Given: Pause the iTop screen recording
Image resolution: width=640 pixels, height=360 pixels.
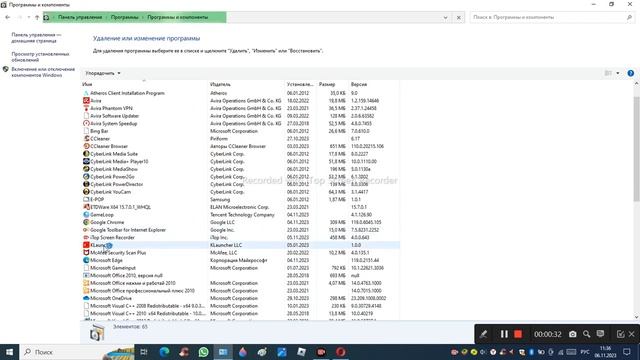Looking at the screenshot, I should click(504, 334).
